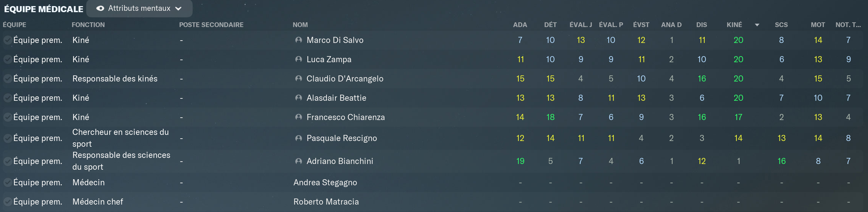Click profile icon beside Francesco Chiarenza
Viewport: 868px width, 212px height.
coord(298,117)
